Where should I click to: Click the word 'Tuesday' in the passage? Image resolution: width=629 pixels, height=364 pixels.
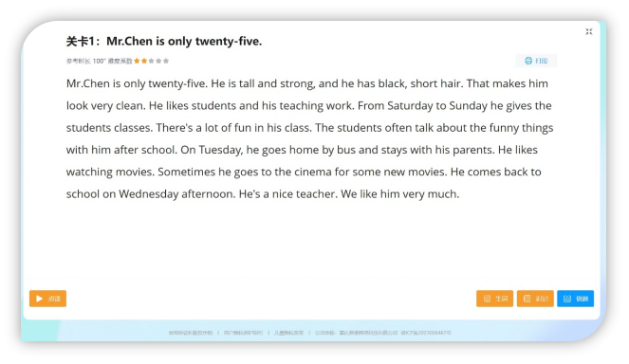(221, 150)
